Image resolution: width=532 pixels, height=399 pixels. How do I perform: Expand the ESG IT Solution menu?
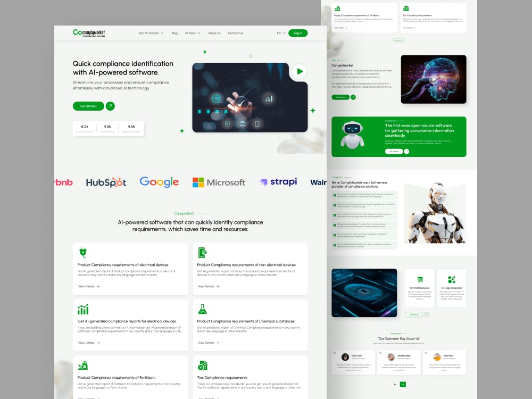point(151,33)
